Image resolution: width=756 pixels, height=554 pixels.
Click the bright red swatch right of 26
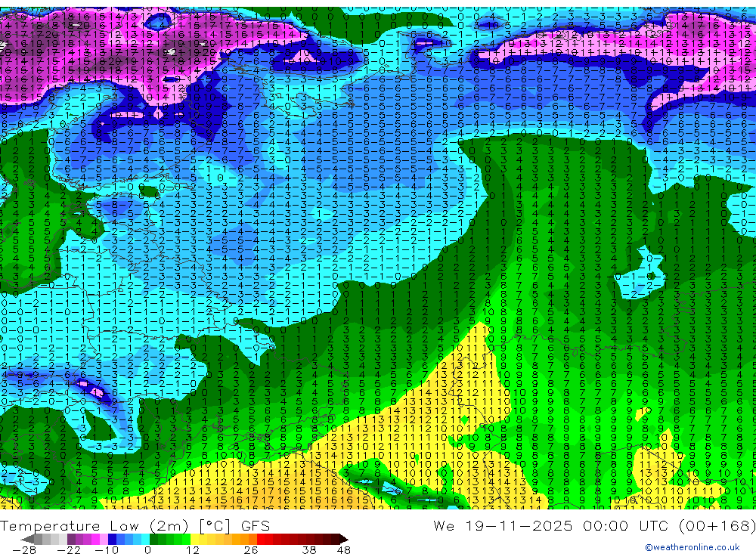point(261,539)
